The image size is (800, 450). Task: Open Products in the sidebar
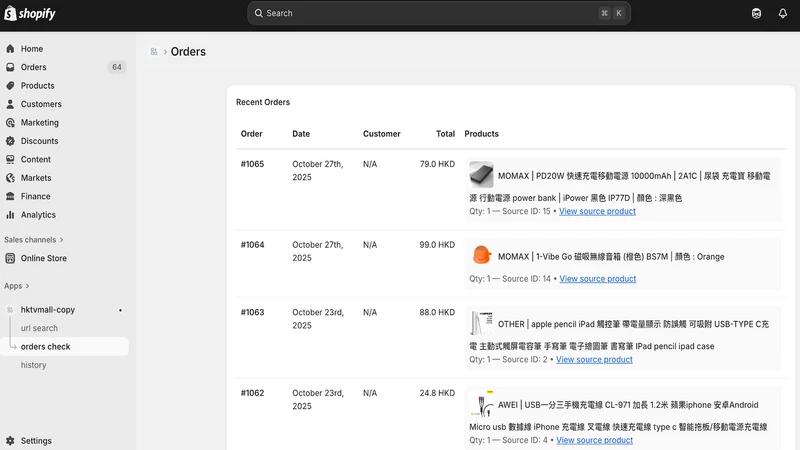[37, 85]
